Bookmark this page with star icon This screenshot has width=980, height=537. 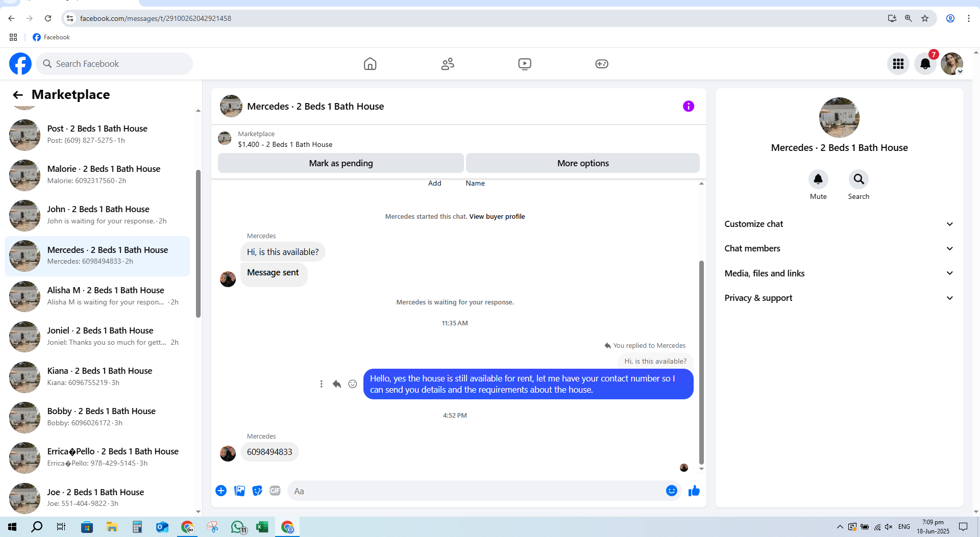(925, 18)
